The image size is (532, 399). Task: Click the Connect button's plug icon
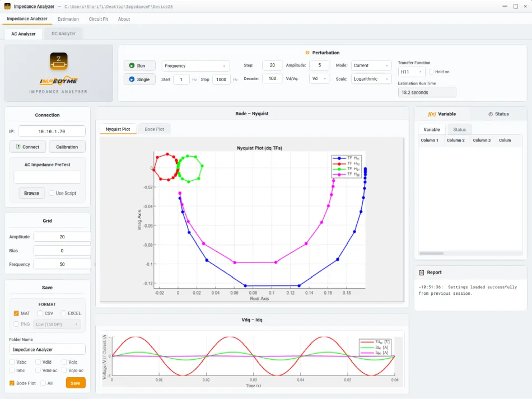18,147
